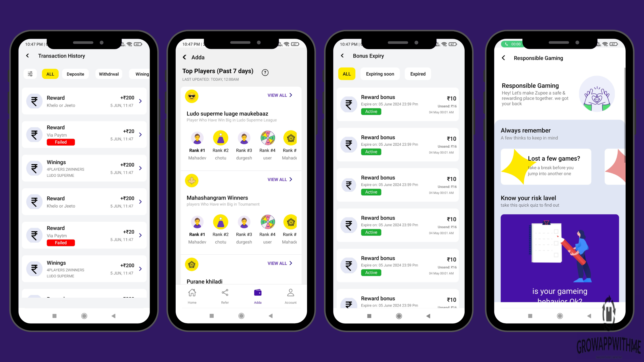Tap the Rupee icon on Reward entry

tap(34, 100)
